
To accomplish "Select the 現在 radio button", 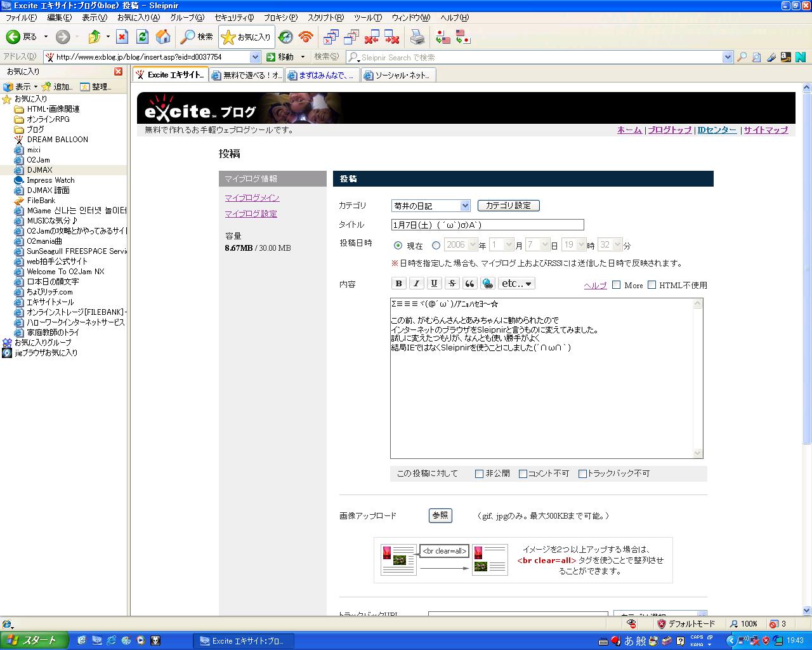I will tap(398, 245).
